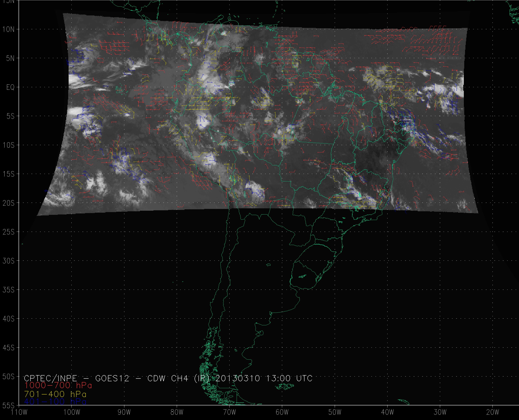This screenshot has height=420, width=519.
Task: Click the 60W longitude axis label
Action: pyautogui.click(x=282, y=412)
